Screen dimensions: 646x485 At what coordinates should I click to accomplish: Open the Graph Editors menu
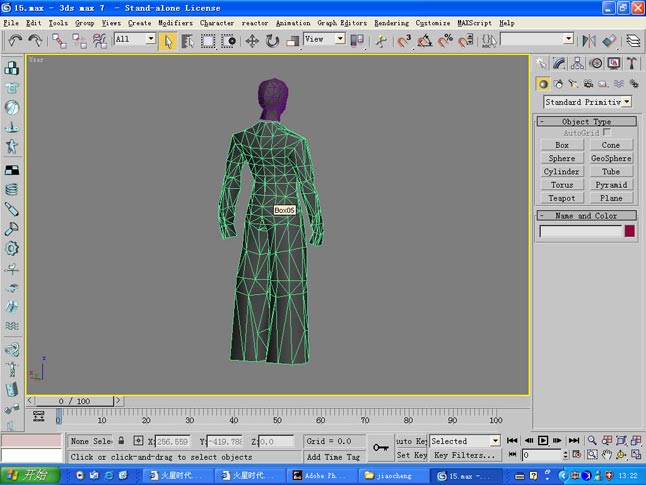point(342,23)
